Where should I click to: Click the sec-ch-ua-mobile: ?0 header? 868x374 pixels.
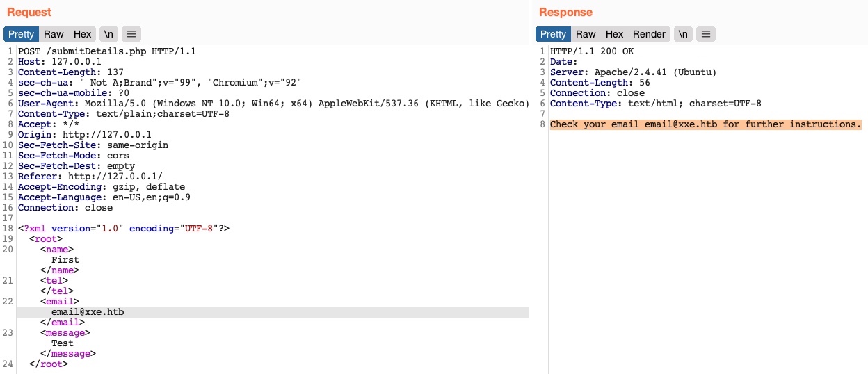coord(74,93)
